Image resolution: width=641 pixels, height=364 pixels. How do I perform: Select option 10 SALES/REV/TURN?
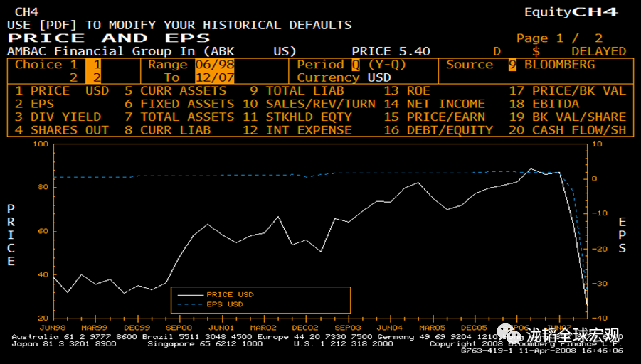(309, 104)
